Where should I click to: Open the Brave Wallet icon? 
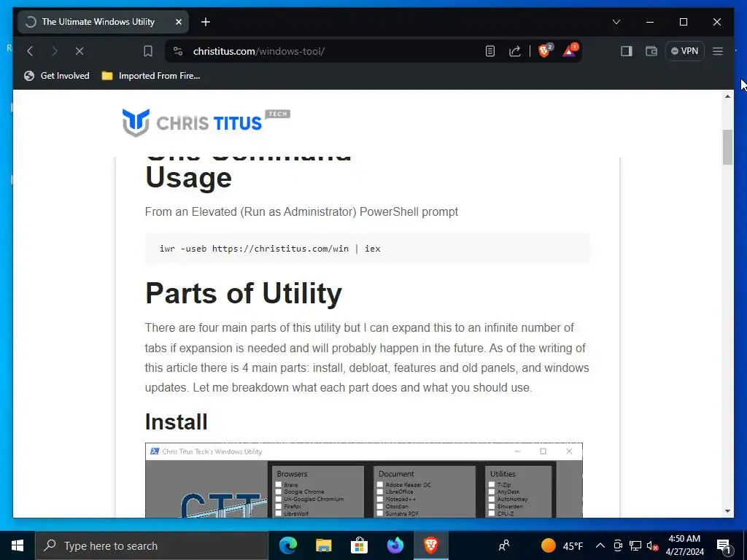point(651,51)
